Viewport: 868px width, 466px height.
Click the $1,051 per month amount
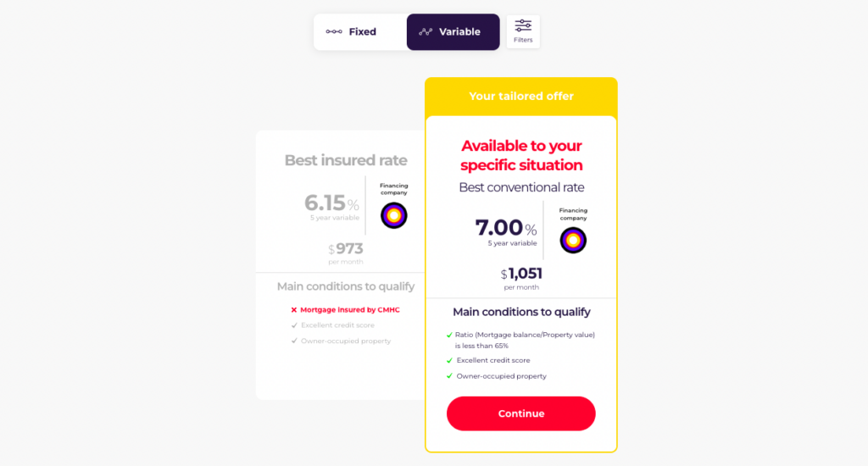pyautogui.click(x=521, y=274)
